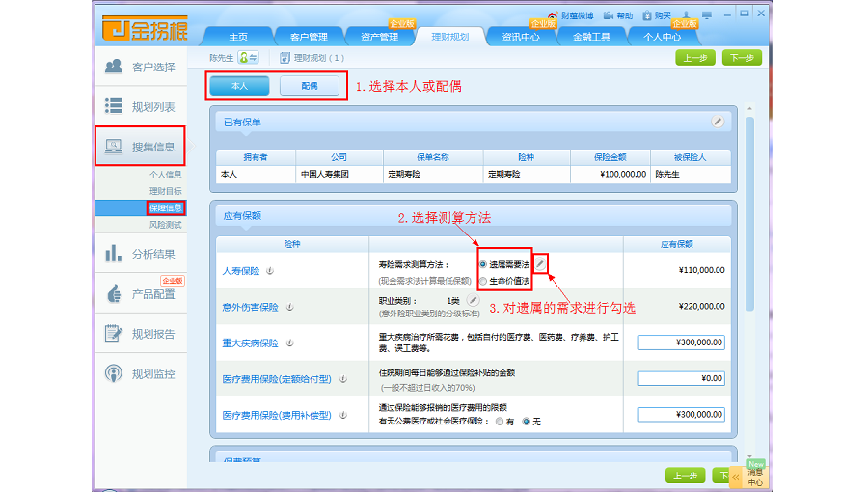Click the info icon beside 人寿保险

click(x=270, y=270)
